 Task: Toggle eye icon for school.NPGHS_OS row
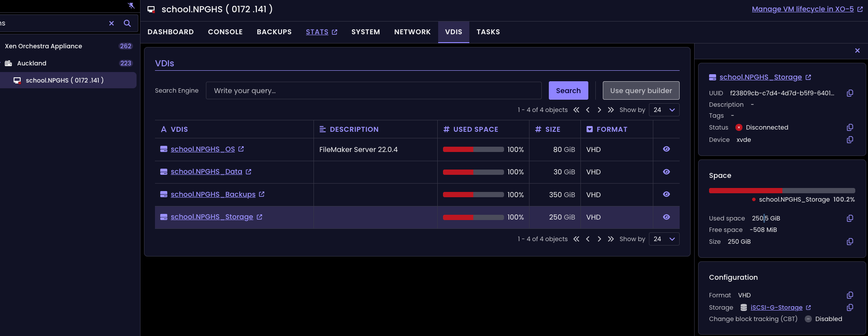coord(666,149)
